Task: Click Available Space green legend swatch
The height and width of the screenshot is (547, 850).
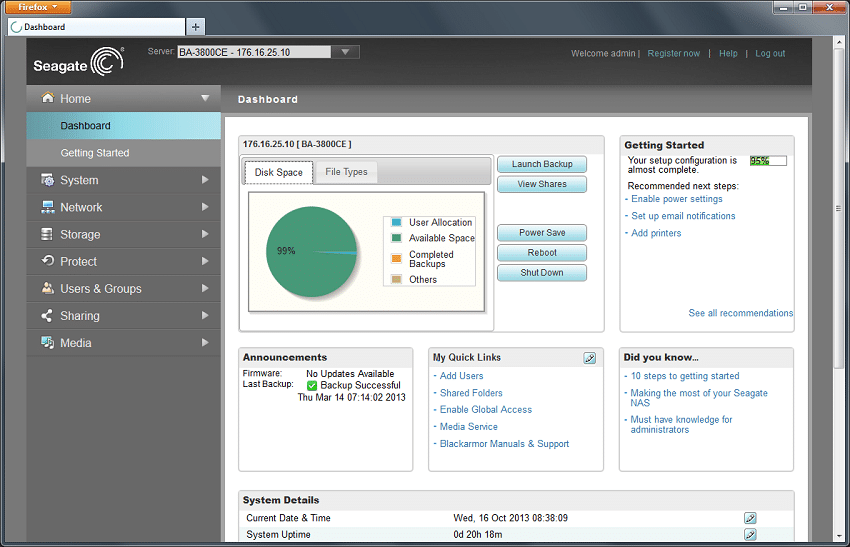Action: tap(396, 238)
